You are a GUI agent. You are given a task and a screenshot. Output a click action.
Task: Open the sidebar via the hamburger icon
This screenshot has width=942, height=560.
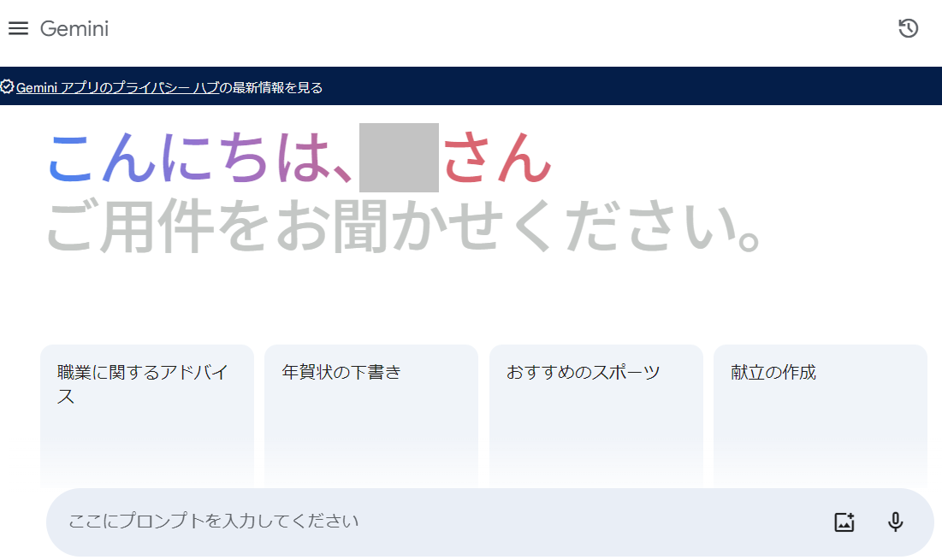(18, 28)
